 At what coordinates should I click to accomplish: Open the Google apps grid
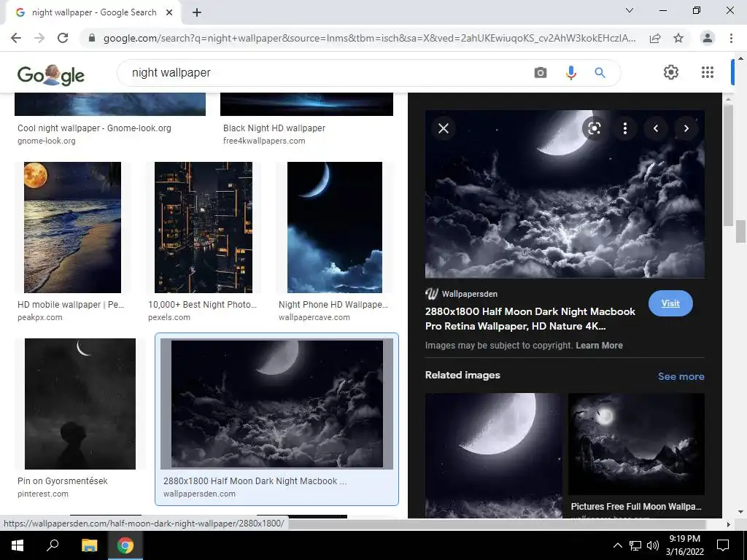708,72
